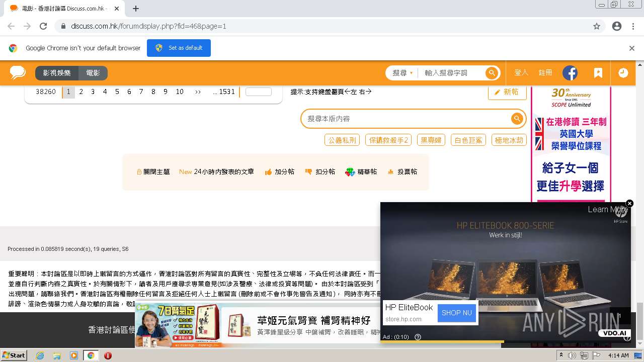644x362 pixels.
Task: Click Set as default button
Action: (x=179, y=48)
